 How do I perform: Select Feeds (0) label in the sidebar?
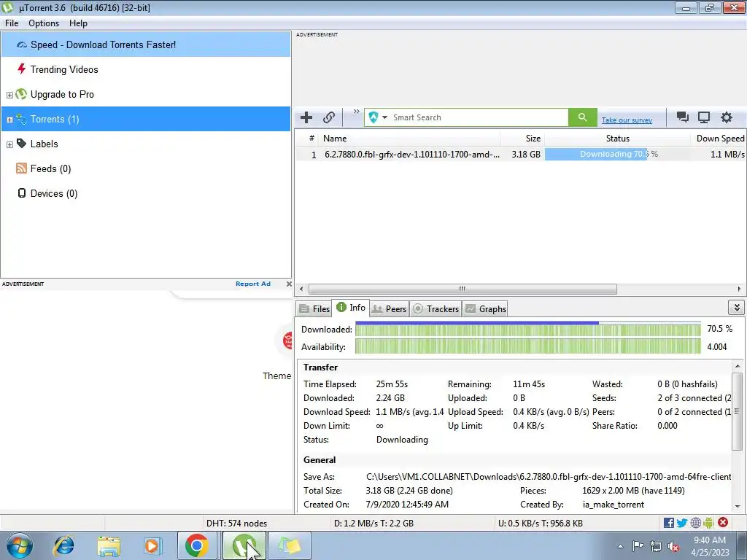(x=50, y=168)
